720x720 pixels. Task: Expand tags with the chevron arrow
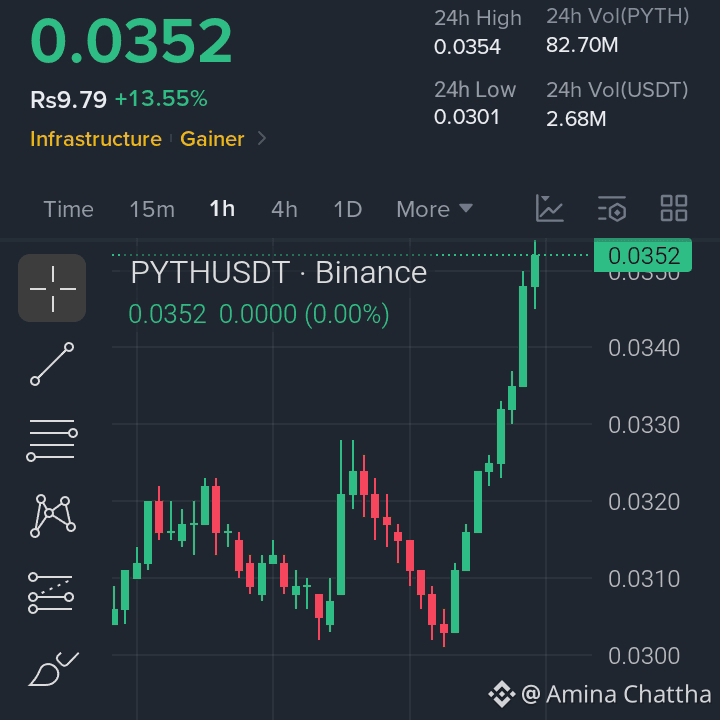(262, 138)
